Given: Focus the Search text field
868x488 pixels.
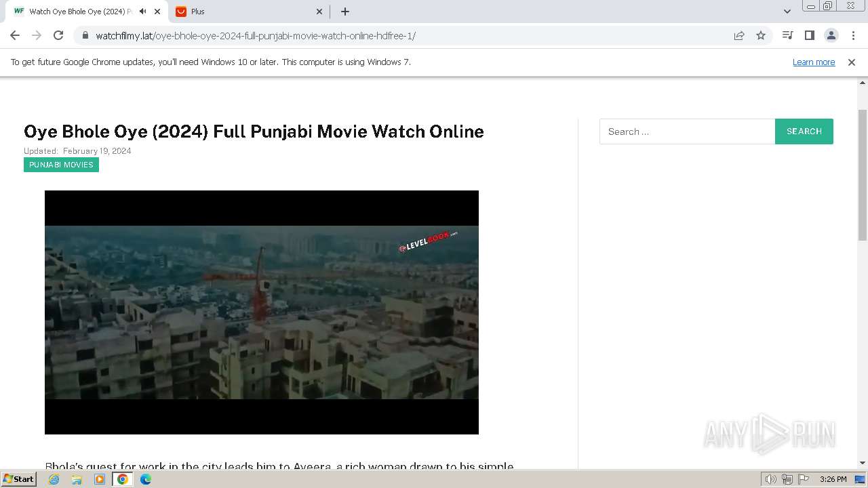Looking at the screenshot, I should (x=687, y=131).
